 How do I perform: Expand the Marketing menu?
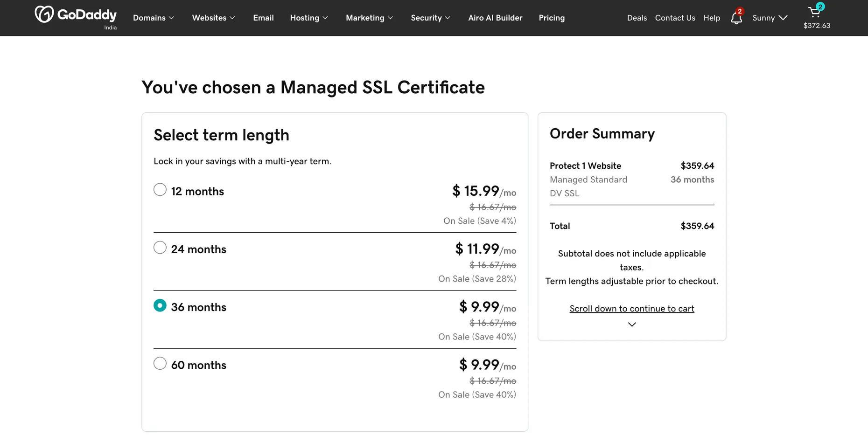tap(370, 18)
